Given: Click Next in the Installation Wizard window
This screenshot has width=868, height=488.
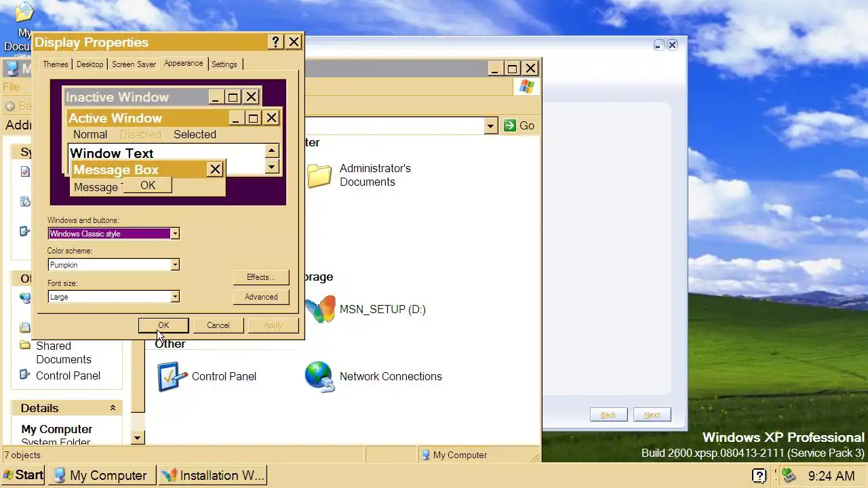Looking at the screenshot, I should coord(652,415).
